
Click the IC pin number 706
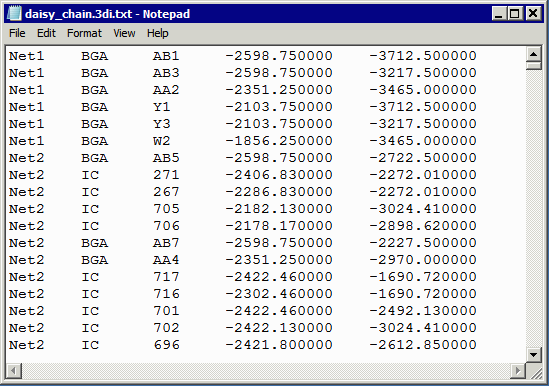[x=166, y=226]
